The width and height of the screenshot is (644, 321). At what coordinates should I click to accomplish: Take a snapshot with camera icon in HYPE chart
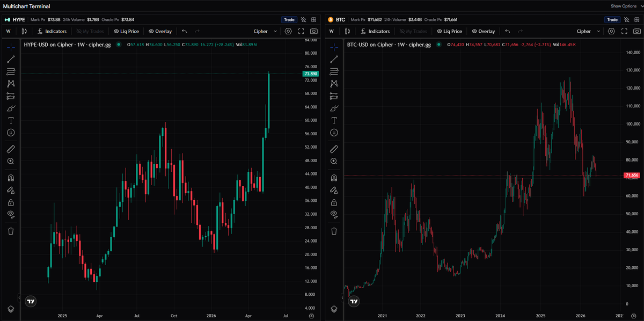(313, 31)
